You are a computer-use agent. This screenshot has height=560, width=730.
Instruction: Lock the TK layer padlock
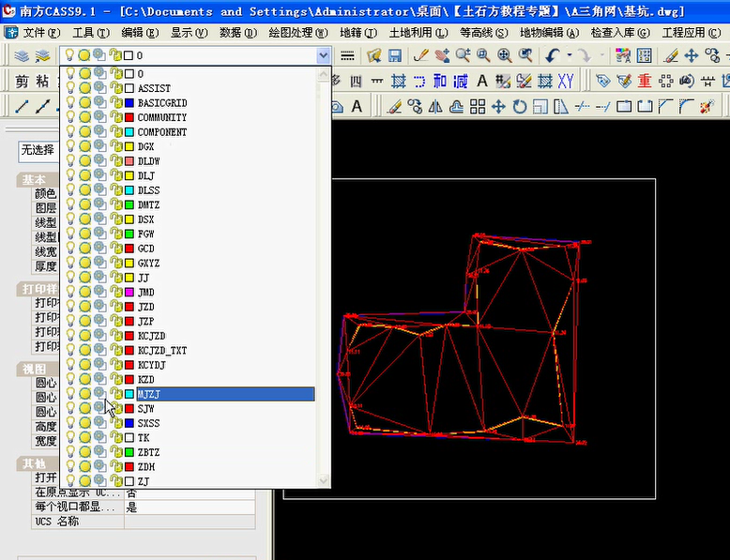(115, 437)
